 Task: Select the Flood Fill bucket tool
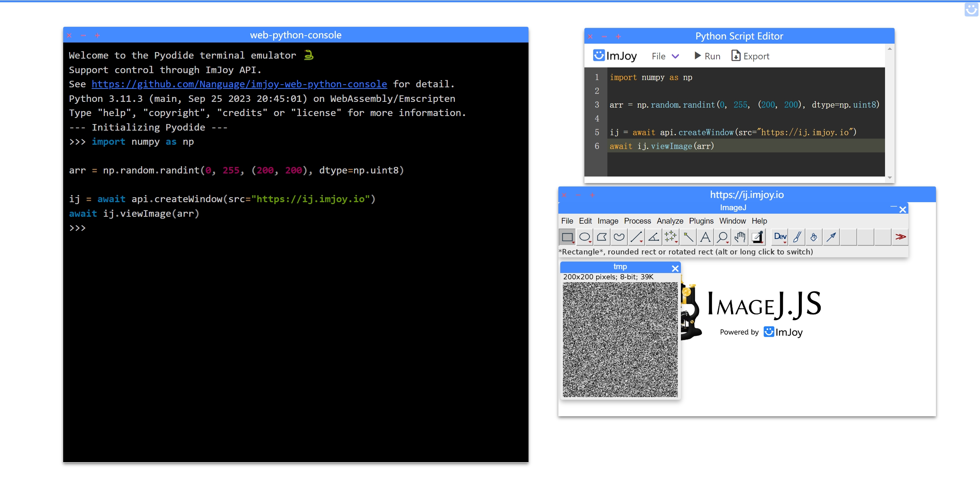pyautogui.click(x=814, y=237)
